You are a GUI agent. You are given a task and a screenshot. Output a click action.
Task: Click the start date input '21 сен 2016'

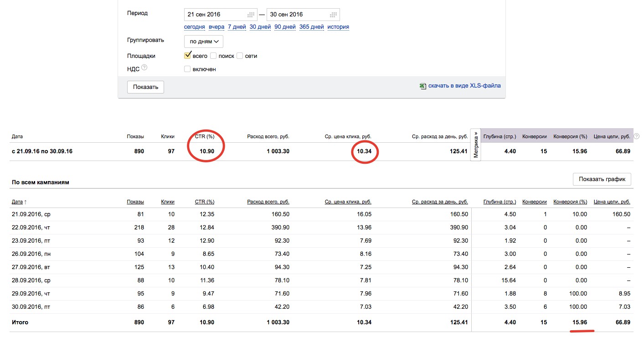[214, 15]
